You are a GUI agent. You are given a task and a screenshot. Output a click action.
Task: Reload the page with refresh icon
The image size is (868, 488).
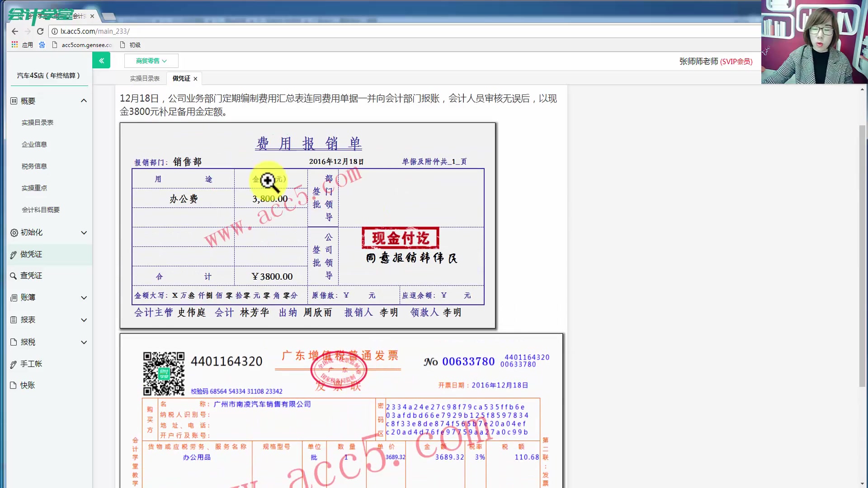coord(40,31)
